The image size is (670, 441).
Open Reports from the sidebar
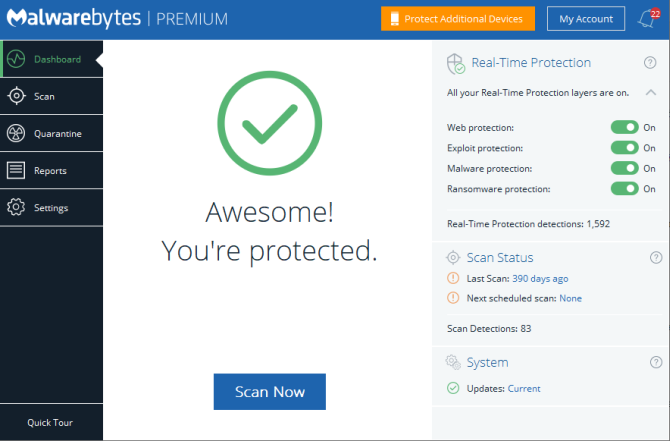point(50,171)
